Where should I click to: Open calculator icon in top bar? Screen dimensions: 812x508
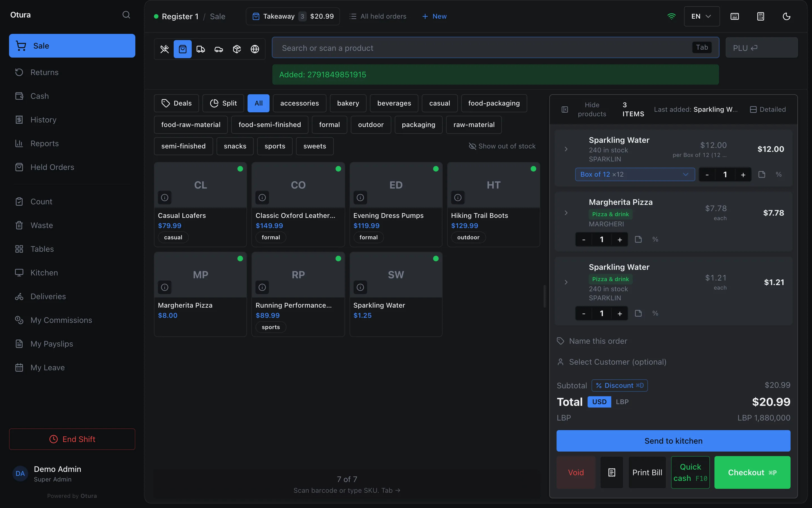761,16
